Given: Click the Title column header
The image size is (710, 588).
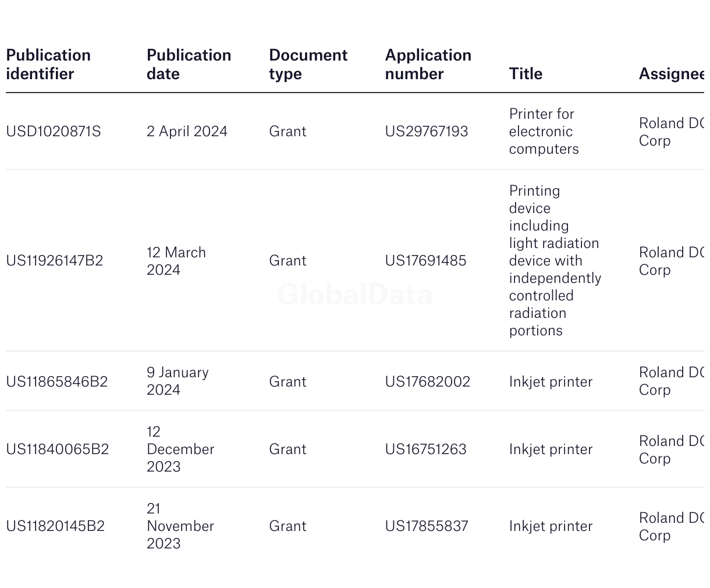Looking at the screenshot, I should click(526, 74).
